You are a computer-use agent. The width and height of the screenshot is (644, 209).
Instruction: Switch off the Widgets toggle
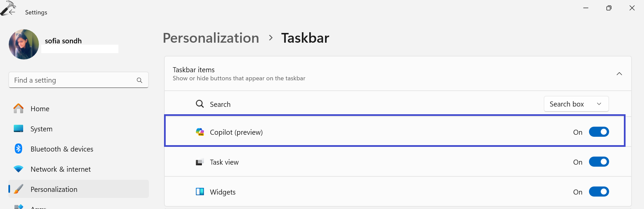point(599,192)
